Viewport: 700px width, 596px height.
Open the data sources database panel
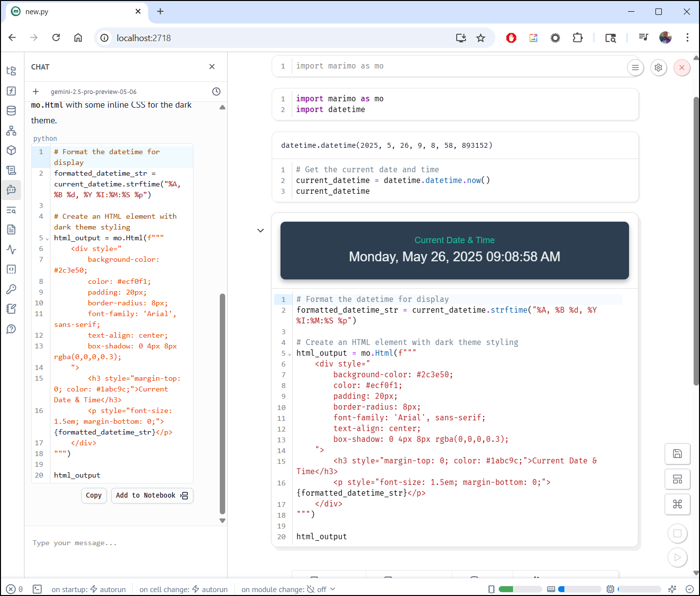pyautogui.click(x=11, y=111)
